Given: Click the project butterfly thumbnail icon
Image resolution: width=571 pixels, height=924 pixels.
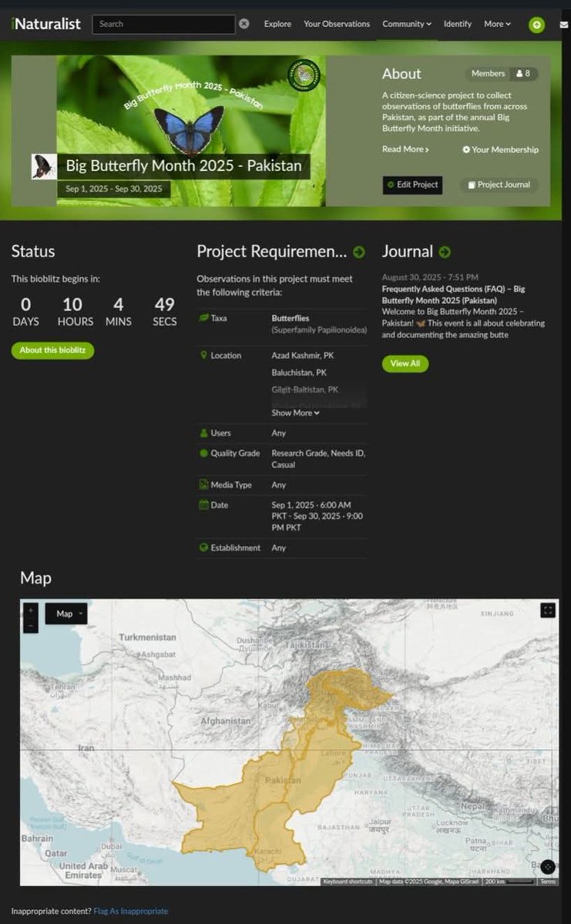Looking at the screenshot, I should click(44, 166).
